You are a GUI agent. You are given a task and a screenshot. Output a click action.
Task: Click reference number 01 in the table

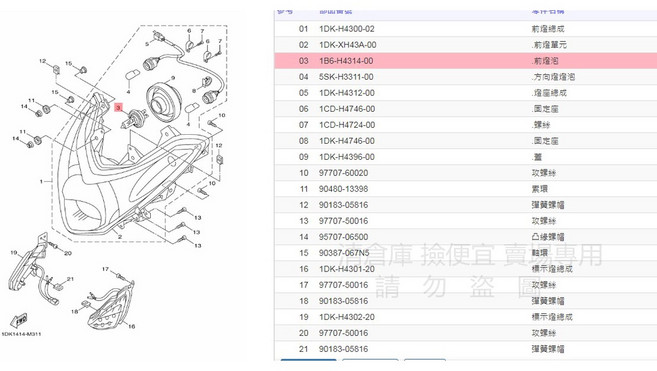coord(304,29)
